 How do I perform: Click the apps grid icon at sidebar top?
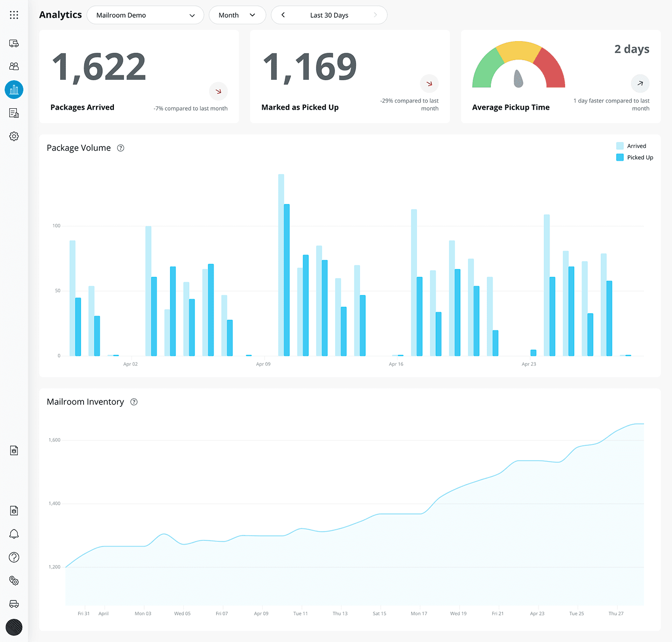[x=14, y=14]
